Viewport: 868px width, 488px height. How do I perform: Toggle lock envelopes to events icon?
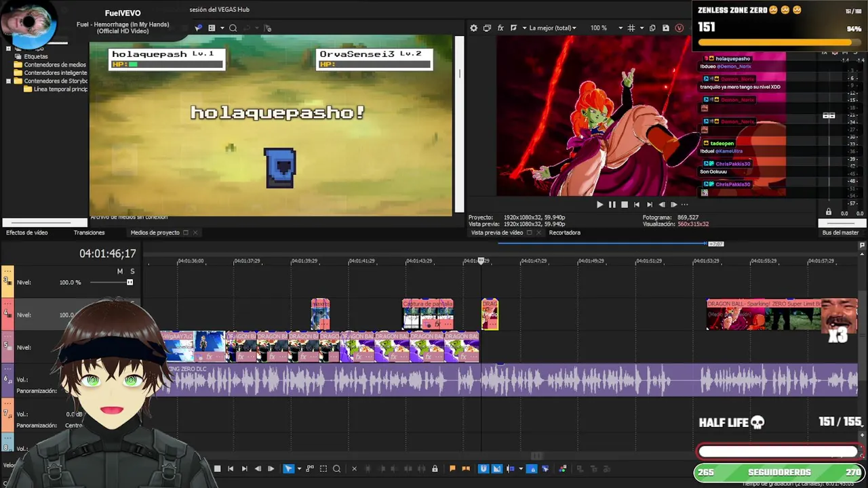(532, 468)
